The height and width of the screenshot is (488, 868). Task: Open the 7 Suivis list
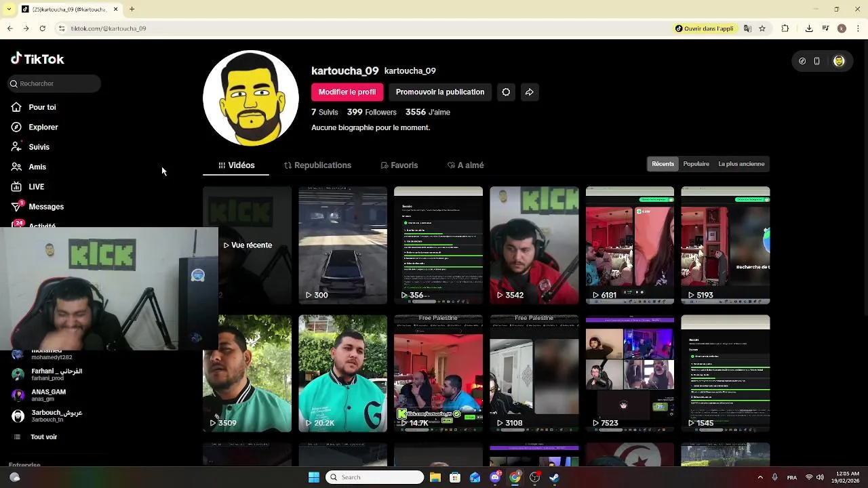coord(325,113)
